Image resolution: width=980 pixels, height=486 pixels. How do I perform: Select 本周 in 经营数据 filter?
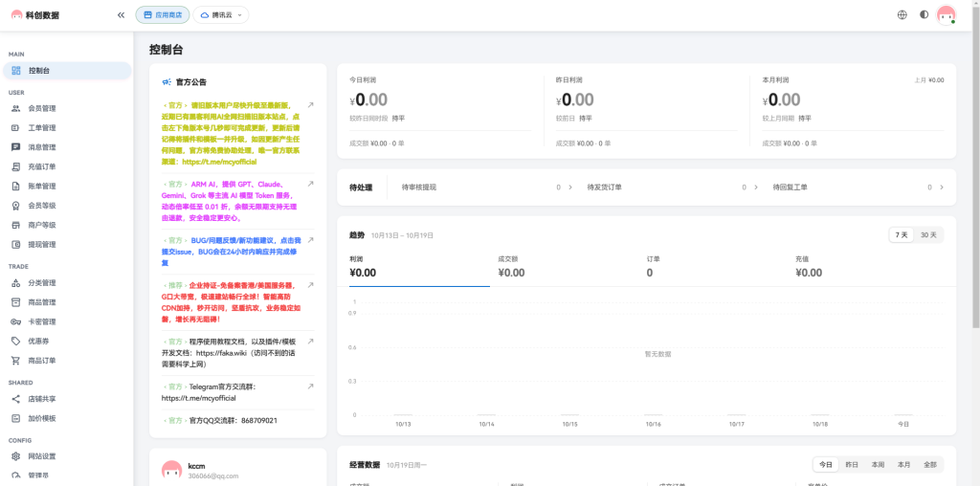coord(878,465)
